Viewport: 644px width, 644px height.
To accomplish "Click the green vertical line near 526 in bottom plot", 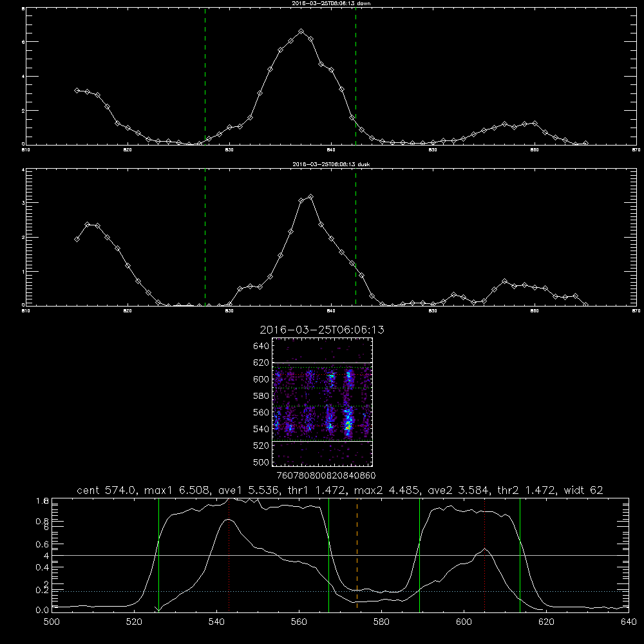I will click(x=158, y=555).
